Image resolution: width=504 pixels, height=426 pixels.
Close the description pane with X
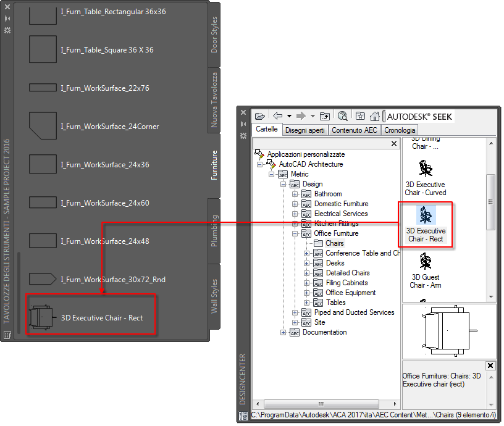[490, 365]
